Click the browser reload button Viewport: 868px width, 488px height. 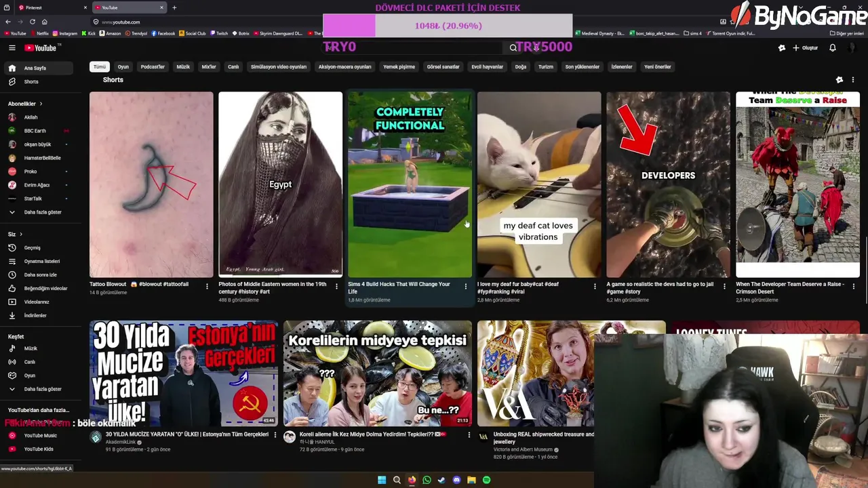click(x=32, y=22)
